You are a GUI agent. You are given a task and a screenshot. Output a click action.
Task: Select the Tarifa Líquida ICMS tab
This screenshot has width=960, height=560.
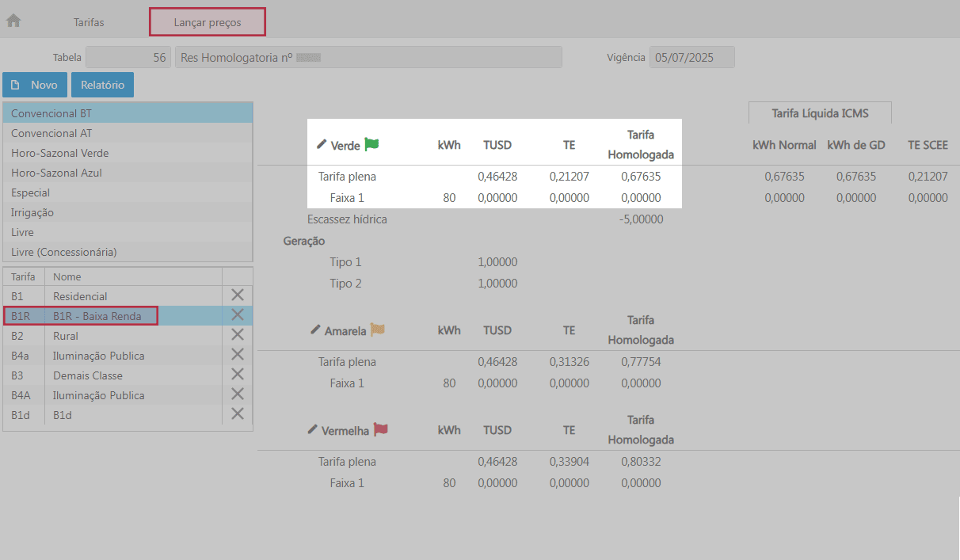[x=820, y=113]
